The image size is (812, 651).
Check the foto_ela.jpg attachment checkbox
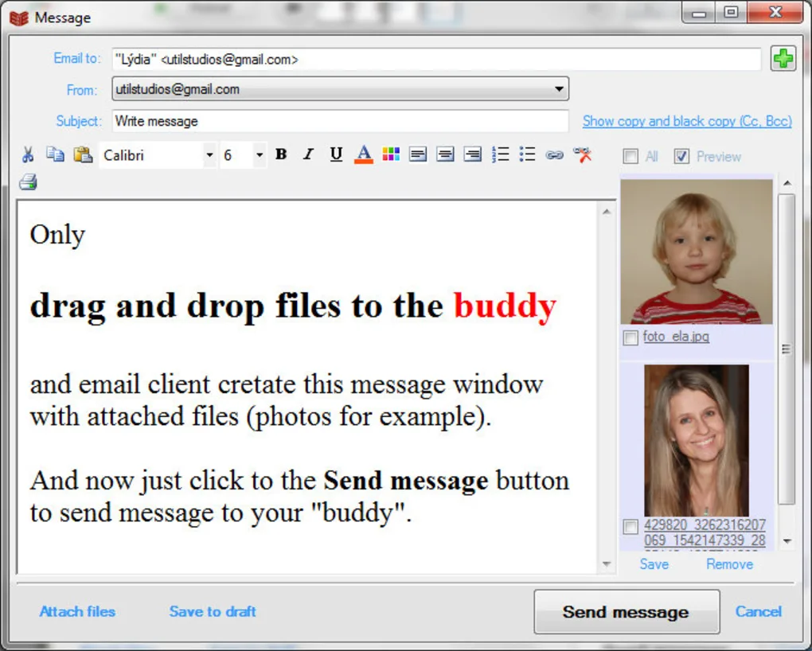tap(630, 337)
